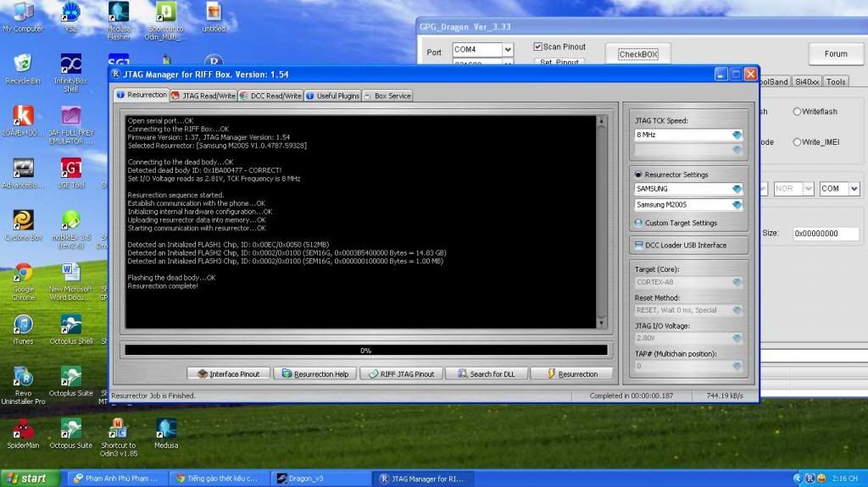The image size is (868, 487).
Task: Switch to Dragon_v3 taskbar item
Action: [320, 479]
